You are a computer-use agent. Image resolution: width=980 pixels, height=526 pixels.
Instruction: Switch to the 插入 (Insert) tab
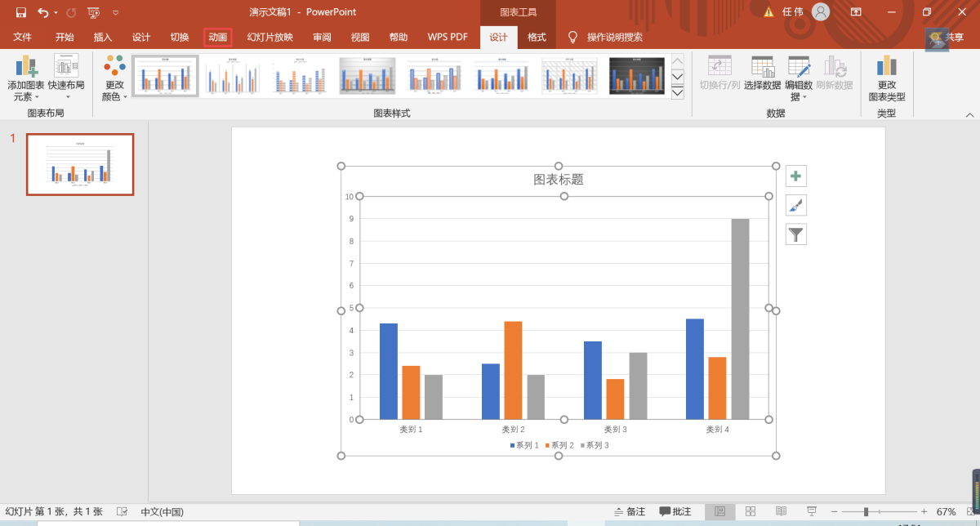(x=103, y=38)
